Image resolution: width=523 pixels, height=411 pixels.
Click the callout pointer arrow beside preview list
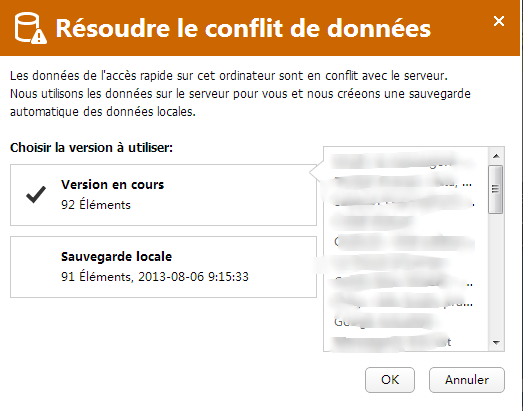coord(317,172)
